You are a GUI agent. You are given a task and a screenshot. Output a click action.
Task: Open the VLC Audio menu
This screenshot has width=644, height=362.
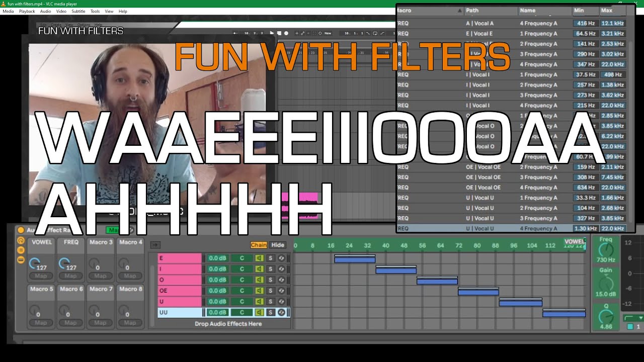[45, 11]
